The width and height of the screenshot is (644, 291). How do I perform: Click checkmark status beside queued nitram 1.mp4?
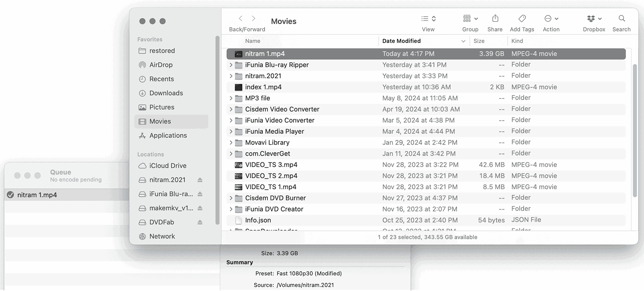coord(11,195)
